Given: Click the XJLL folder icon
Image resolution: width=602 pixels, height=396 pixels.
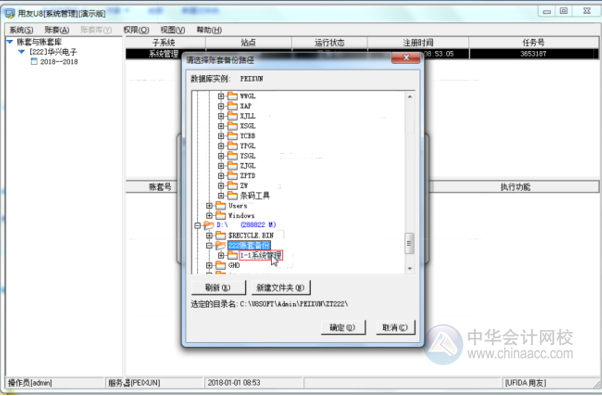Looking at the screenshot, I should 232,116.
